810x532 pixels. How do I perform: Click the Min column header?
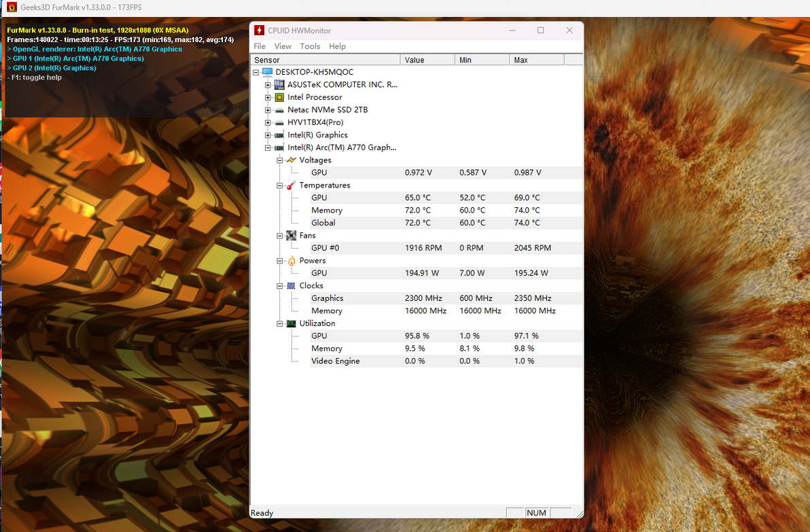(482, 60)
